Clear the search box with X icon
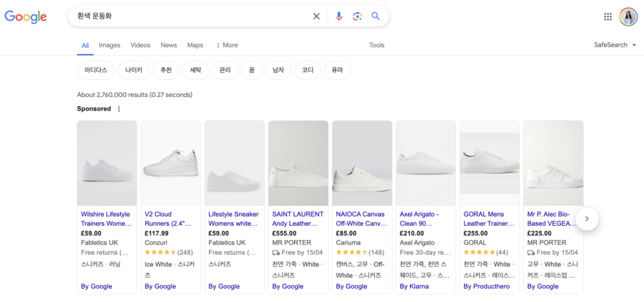The image size is (644, 302). 316,16
